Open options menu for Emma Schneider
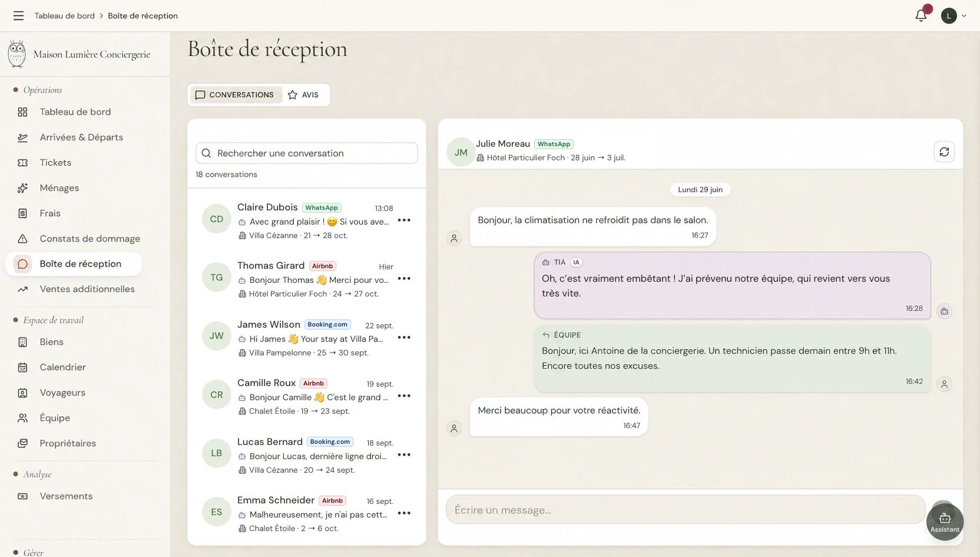Viewport: 980px width, 557px height. [404, 513]
